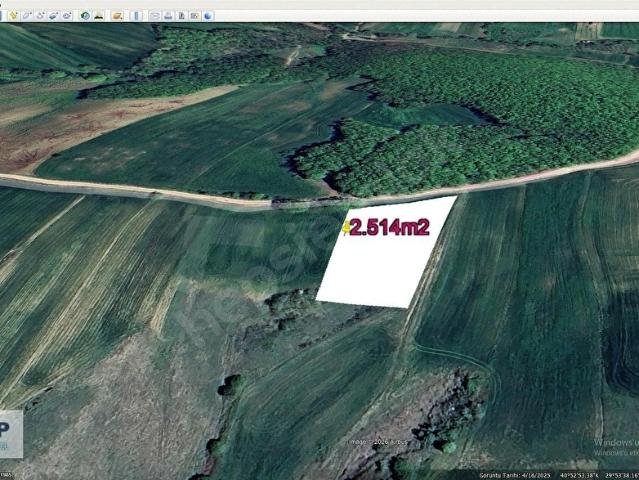Select the Add Path tool
Image resolution: width=639 pixels, height=480 pixels.
point(40,15)
